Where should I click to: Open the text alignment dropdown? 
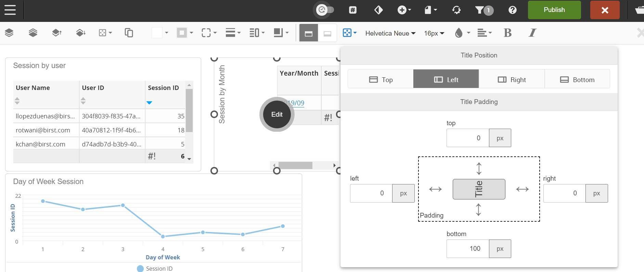[484, 33]
